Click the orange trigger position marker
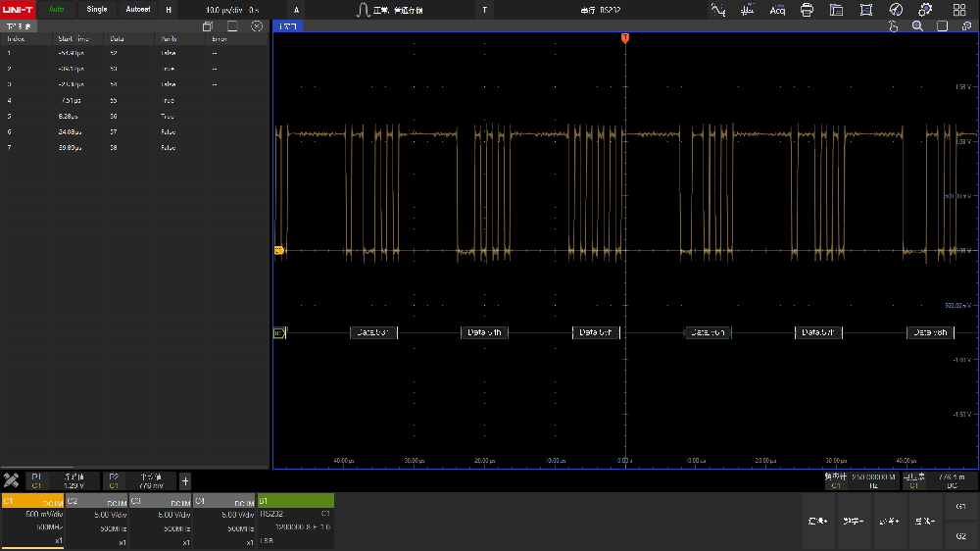Viewport: 980px width, 551px height. (625, 38)
